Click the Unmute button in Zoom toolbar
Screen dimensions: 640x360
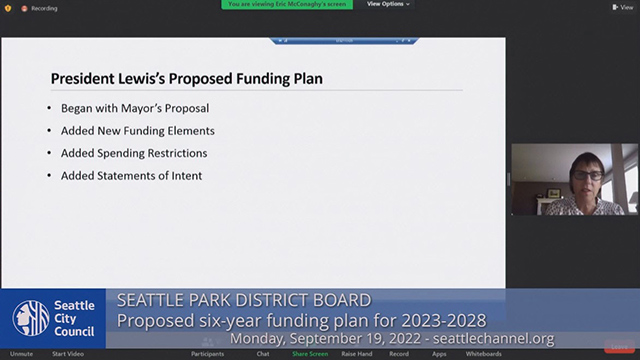[22, 354]
